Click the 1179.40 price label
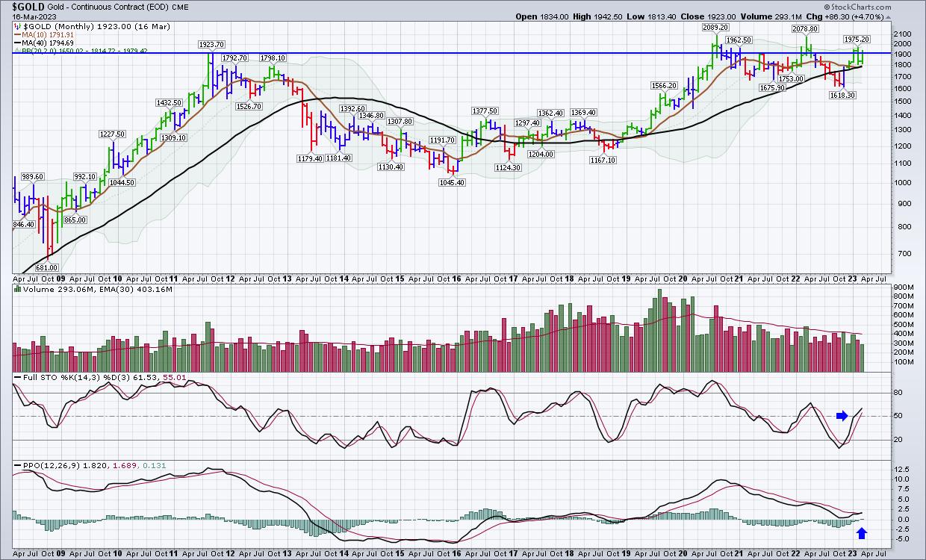 pyautogui.click(x=308, y=158)
